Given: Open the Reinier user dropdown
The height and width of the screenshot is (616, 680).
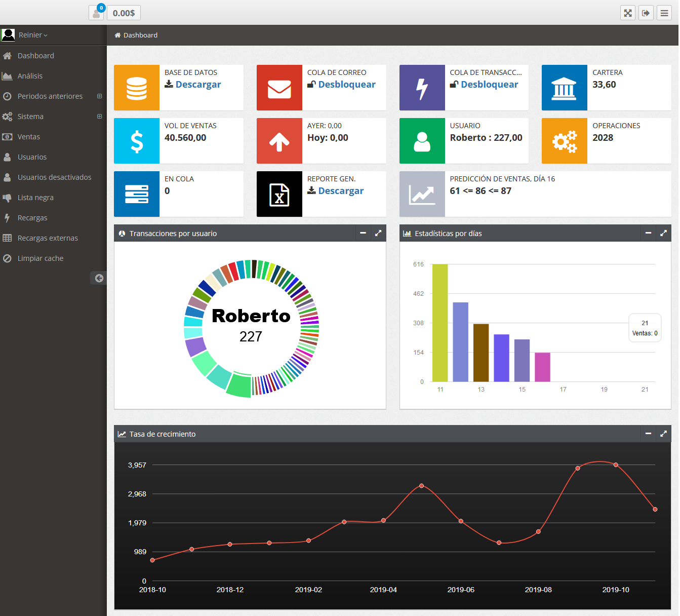Looking at the screenshot, I should pyautogui.click(x=32, y=35).
